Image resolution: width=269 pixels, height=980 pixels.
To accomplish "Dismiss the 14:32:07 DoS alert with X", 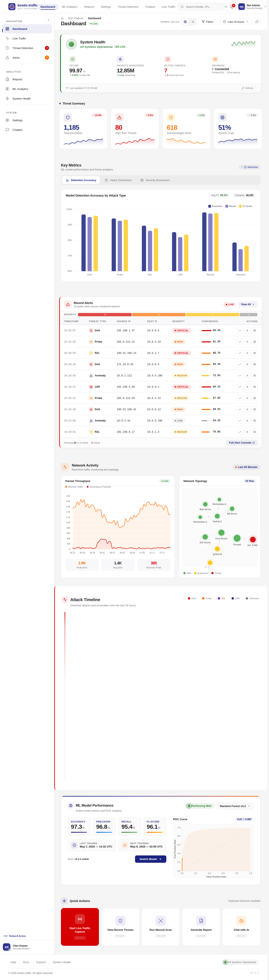I will click(247, 331).
